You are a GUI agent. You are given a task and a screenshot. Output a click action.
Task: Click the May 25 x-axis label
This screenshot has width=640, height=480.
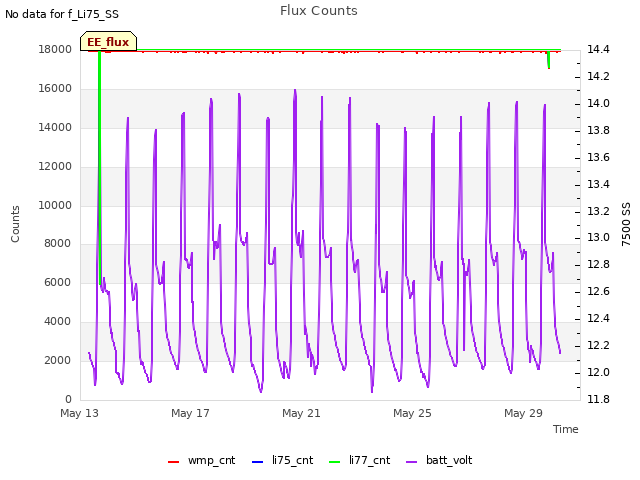[412, 413]
